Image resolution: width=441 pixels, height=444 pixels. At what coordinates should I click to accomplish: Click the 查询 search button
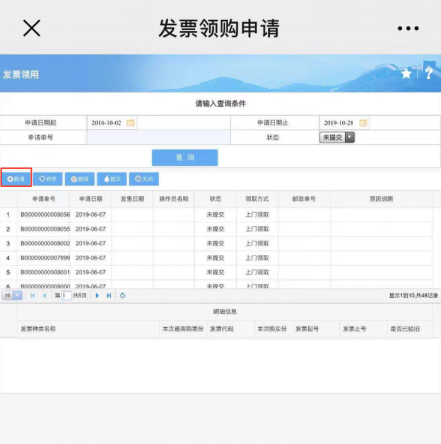point(185,158)
